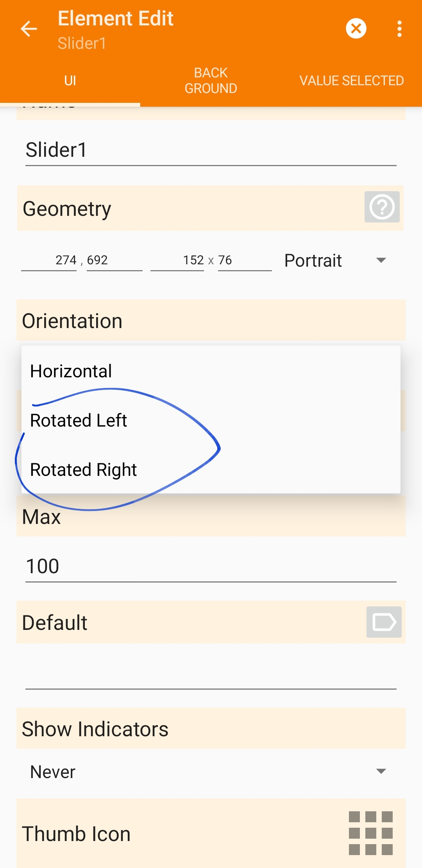Tap the Geometry help question icon
This screenshot has height=868, width=422.
point(382,207)
